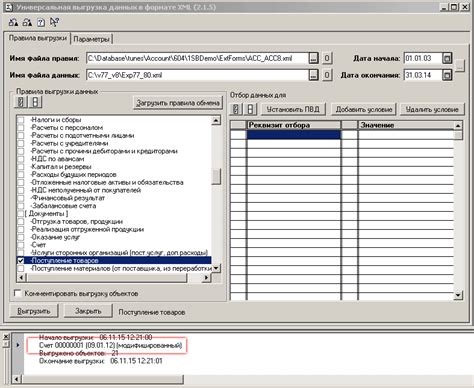The height and width of the screenshot is (388, 474).
Task: Click the Дата начала date field
Action: 423,58
